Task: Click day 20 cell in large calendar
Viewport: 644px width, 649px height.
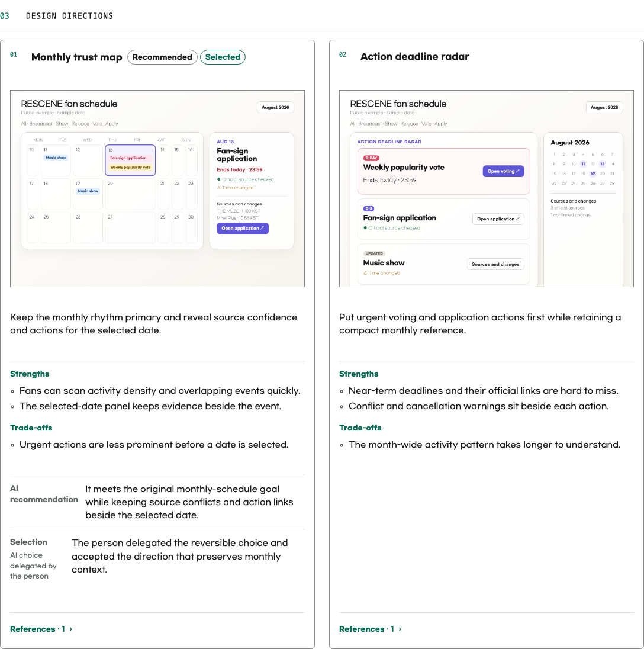Action: click(x=130, y=194)
